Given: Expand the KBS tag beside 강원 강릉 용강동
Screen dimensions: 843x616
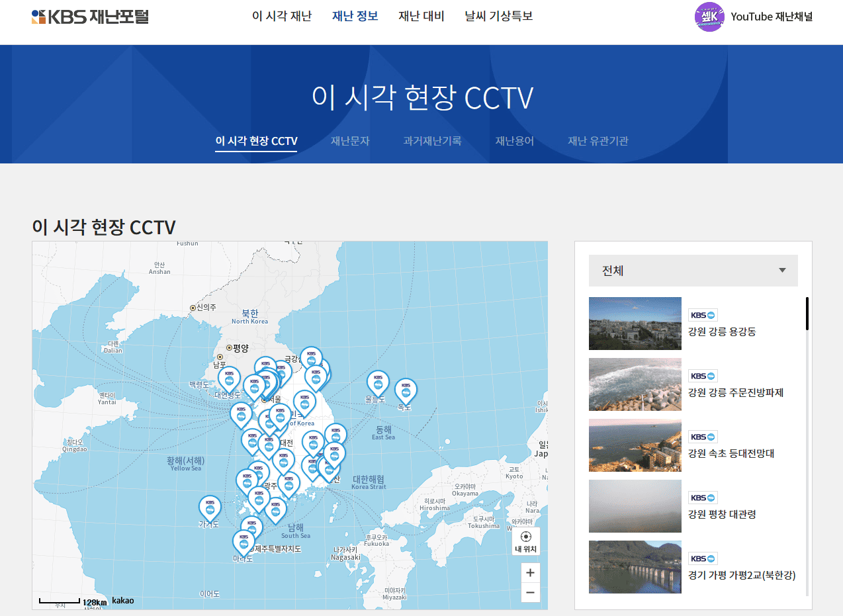Looking at the screenshot, I should [703, 314].
